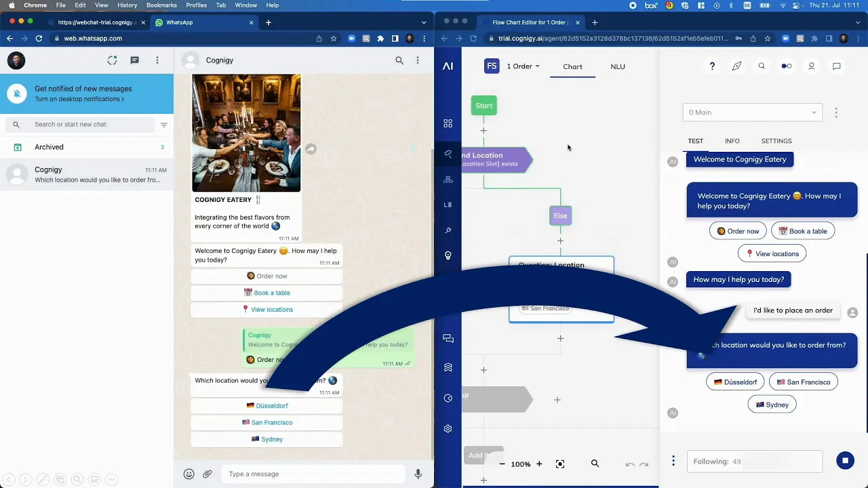Open the Bookmarks menu in macOS menu bar
This screenshot has height=488, width=868.
coord(161,5)
